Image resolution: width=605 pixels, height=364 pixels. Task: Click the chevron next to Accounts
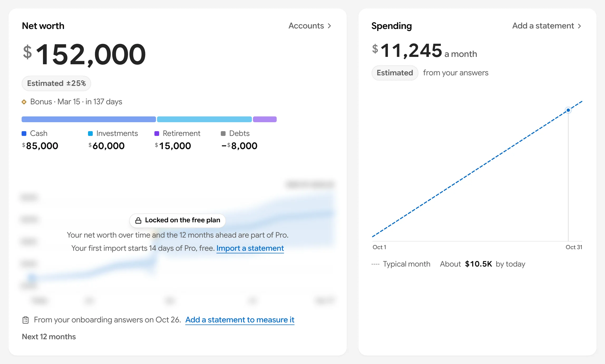[x=329, y=26]
